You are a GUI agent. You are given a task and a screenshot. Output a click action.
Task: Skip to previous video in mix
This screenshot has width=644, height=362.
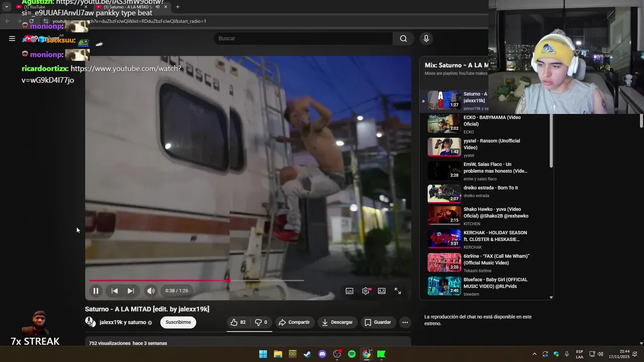point(115,291)
